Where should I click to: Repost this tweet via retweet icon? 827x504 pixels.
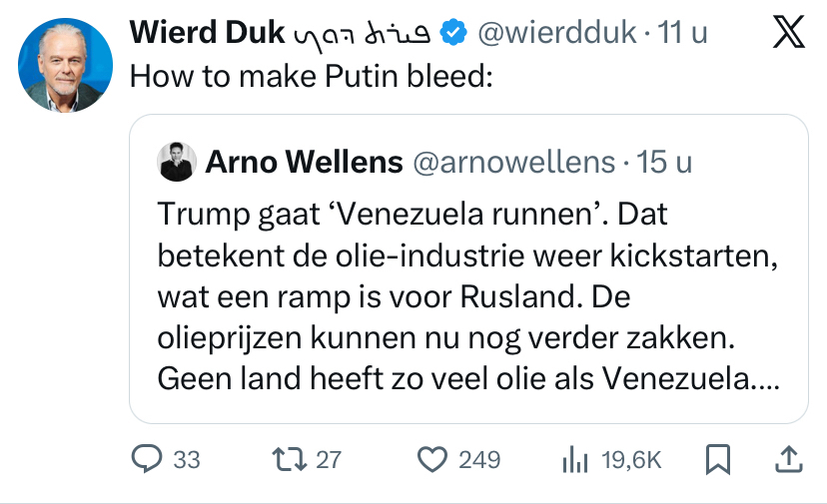[x=291, y=459]
